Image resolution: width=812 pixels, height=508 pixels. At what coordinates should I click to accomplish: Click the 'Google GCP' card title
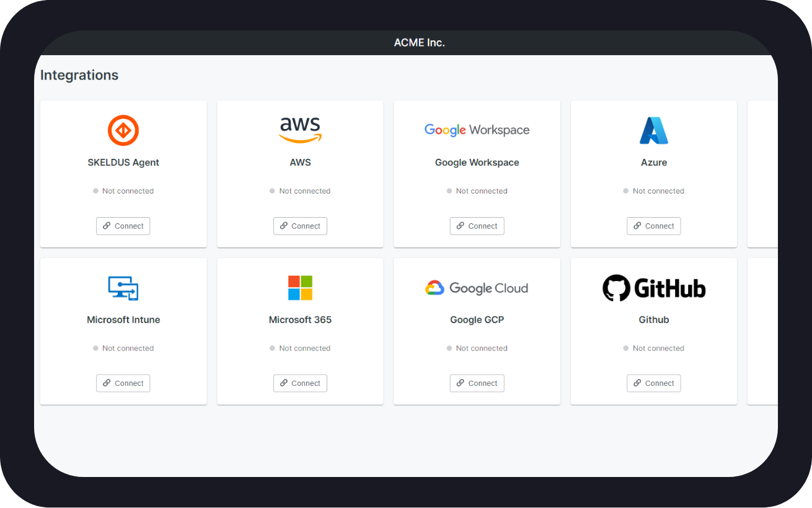coord(477,320)
